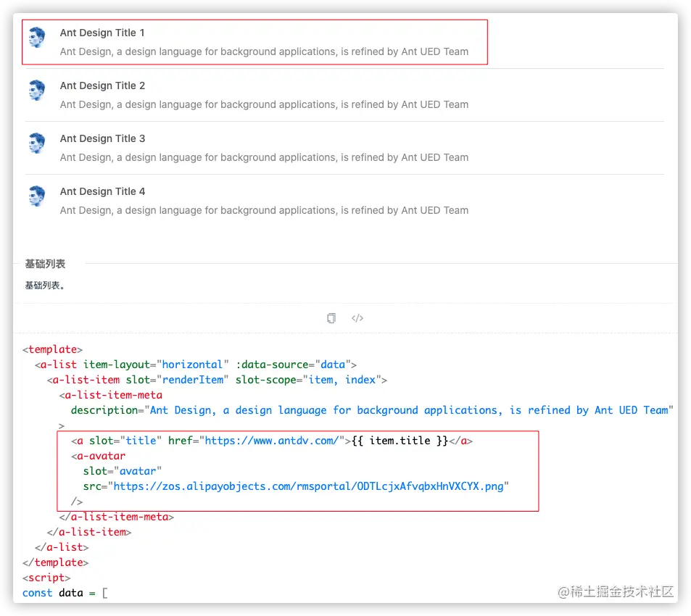Image resolution: width=691 pixels, height=616 pixels.
Task: Click the 基础列表。 description paragraph
Action: pos(45,286)
